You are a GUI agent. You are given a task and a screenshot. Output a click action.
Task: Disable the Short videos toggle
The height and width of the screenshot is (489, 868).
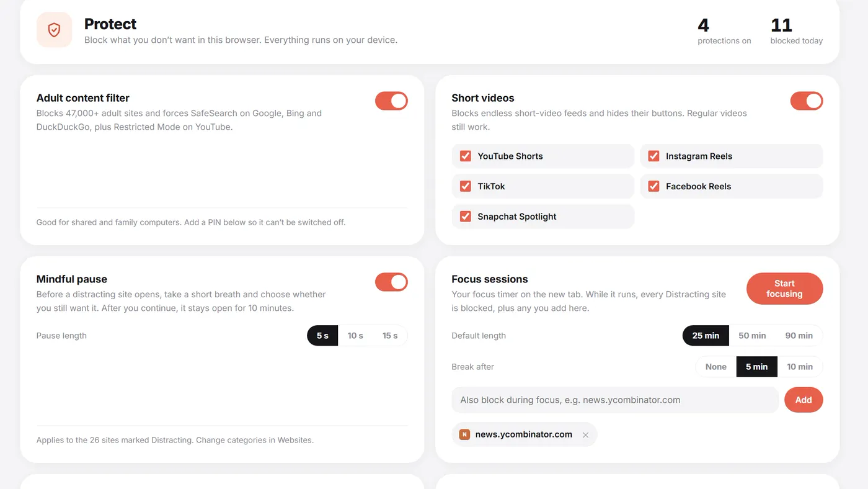[807, 101]
